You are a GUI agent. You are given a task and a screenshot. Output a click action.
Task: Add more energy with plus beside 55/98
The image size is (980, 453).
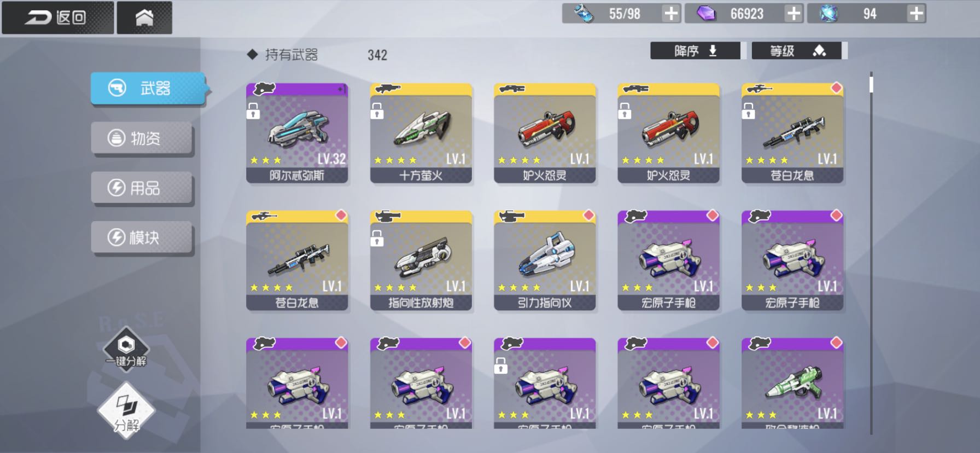pyautogui.click(x=671, y=14)
